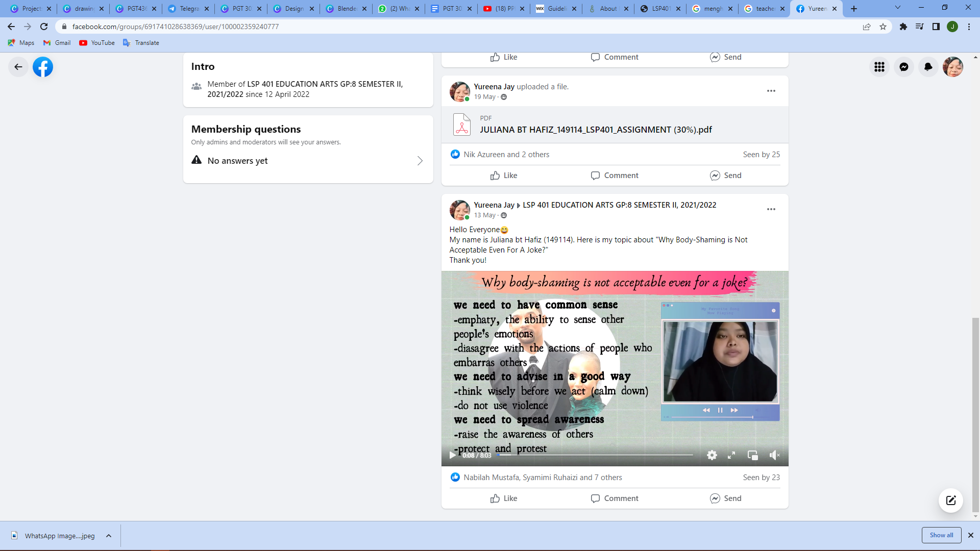Open the tab search dropdown arrow
Viewport: 980px width, 551px height.
tap(897, 8)
